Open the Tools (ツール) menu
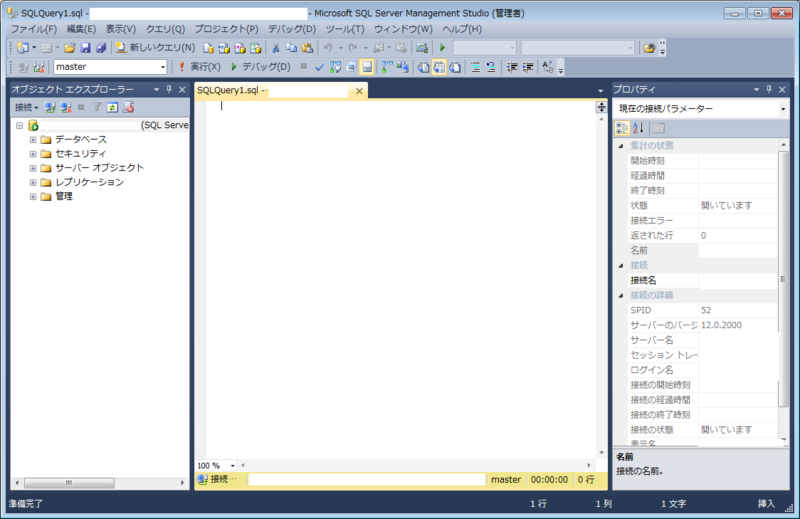The width and height of the screenshot is (800, 519). coord(345,29)
